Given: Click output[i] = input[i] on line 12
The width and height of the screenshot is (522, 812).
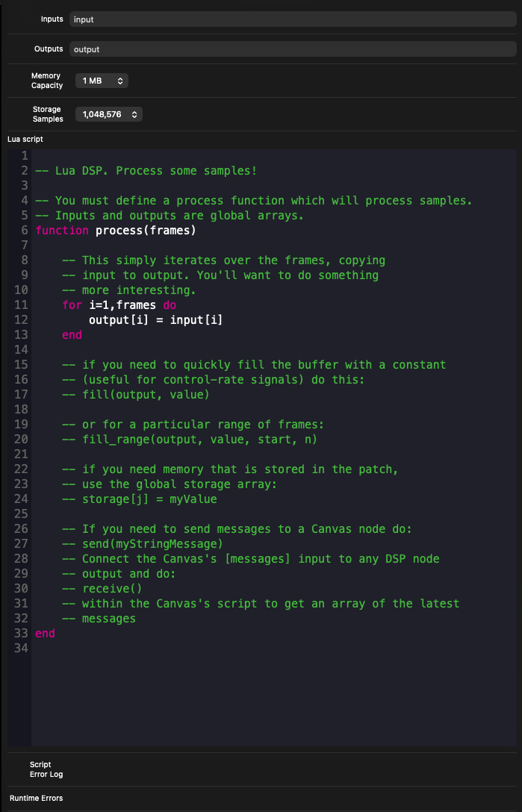Looking at the screenshot, I should [x=155, y=319].
